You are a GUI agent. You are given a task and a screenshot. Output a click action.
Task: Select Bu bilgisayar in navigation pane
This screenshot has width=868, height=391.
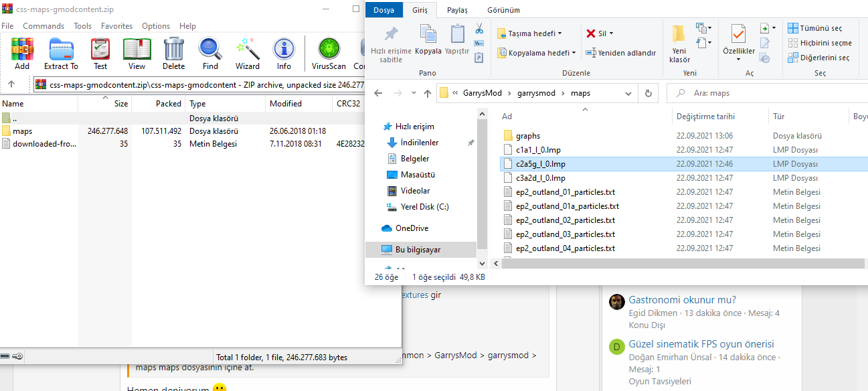click(x=421, y=249)
